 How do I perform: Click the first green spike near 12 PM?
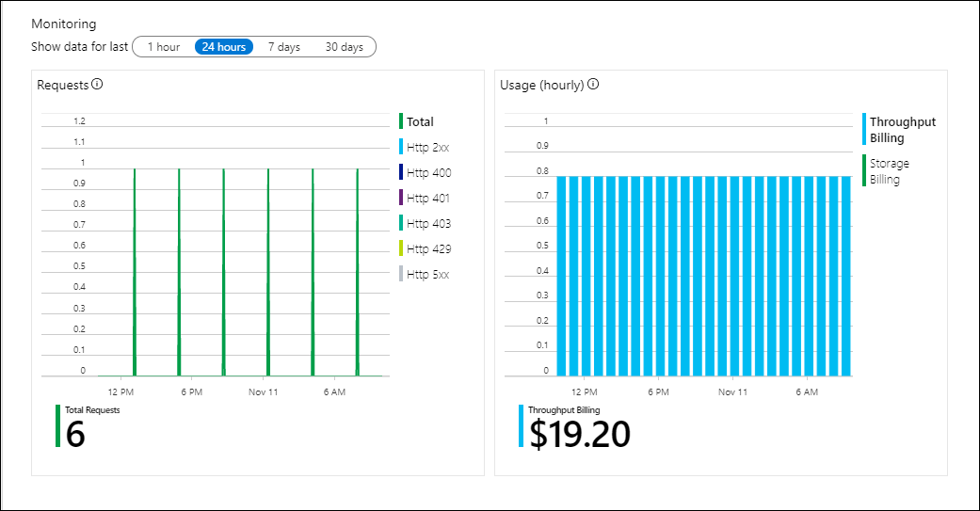coord(135,272)
